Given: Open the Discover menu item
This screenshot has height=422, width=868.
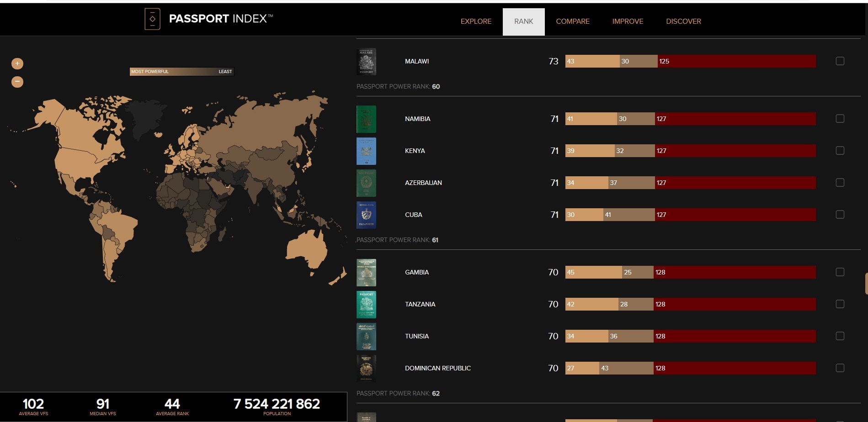Looking at the screenshot, I should 683,21.
